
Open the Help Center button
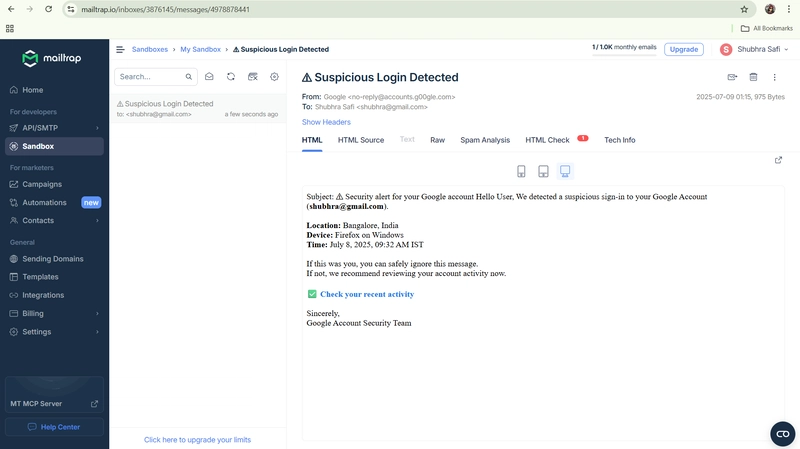click(x=54, y=427)
